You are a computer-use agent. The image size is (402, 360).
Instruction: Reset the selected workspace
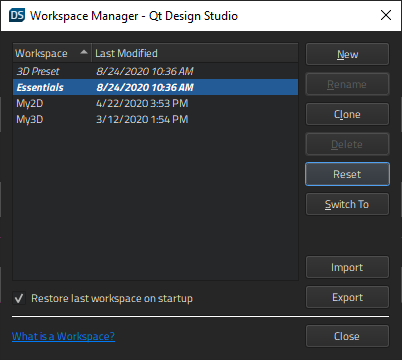(x=347, y=174)
